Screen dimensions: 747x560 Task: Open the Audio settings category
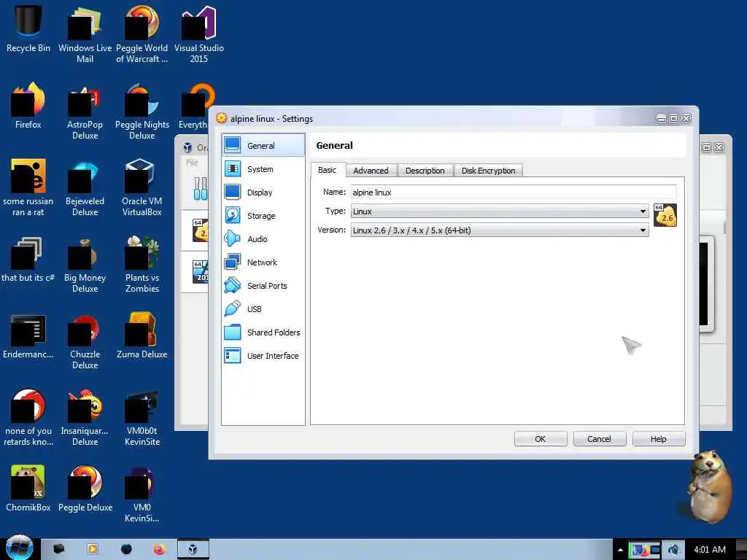263,239
